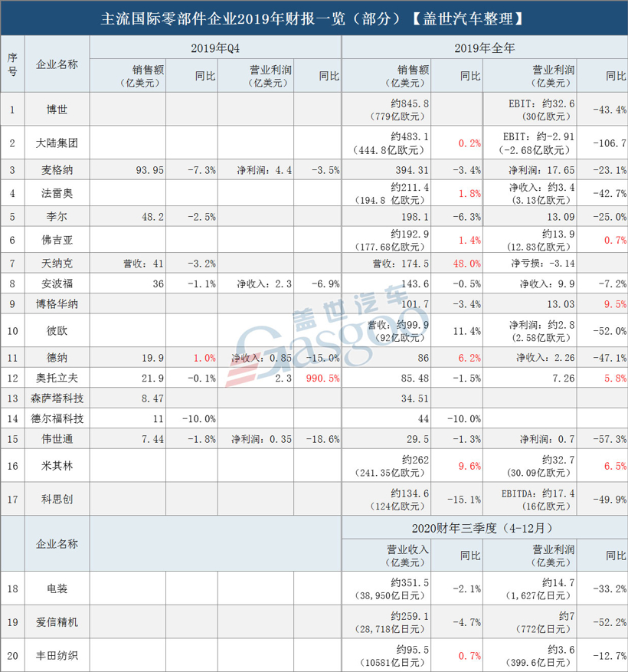Select Magna Q4 sales value '93.95'

(150, 171)
